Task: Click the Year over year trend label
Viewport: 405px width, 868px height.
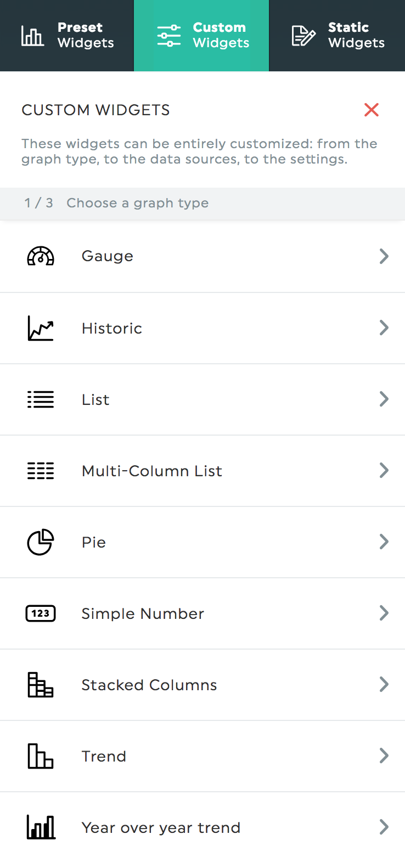Action: [161, 827]
